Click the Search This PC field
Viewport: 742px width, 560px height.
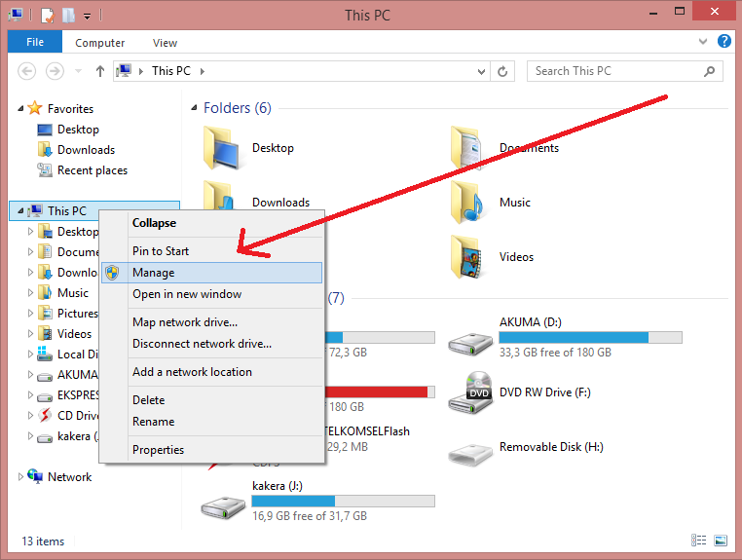(624, 71)
